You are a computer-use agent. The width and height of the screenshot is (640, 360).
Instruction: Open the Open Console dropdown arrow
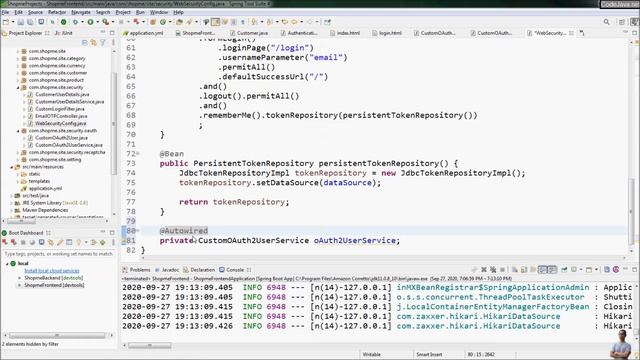[596, 270]
